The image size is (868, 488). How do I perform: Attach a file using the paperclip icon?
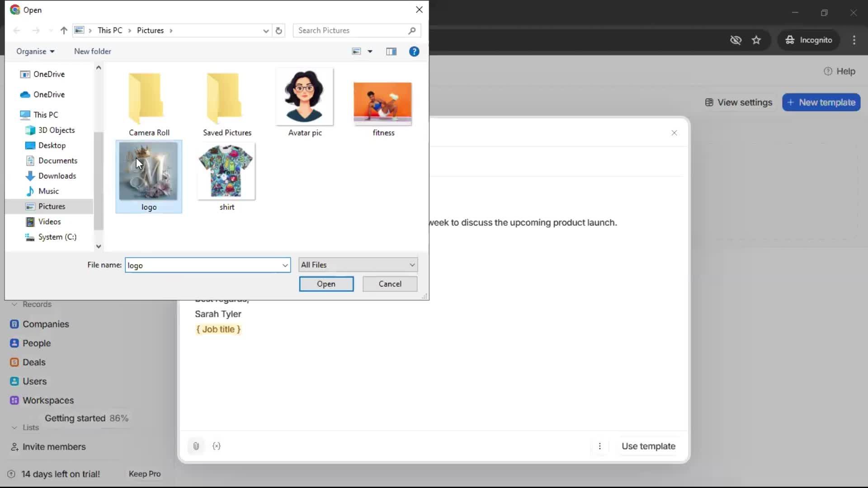(x=196, y=446)
